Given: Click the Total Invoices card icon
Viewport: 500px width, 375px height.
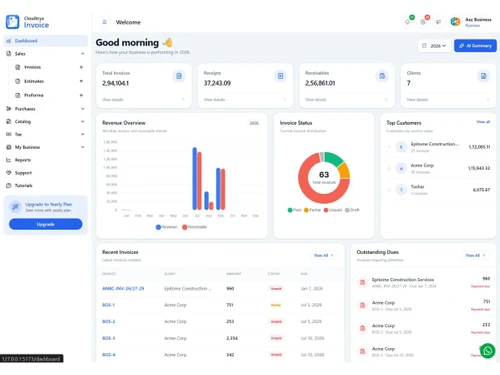Looking at the screenshot, I should [x=179, y=76].
